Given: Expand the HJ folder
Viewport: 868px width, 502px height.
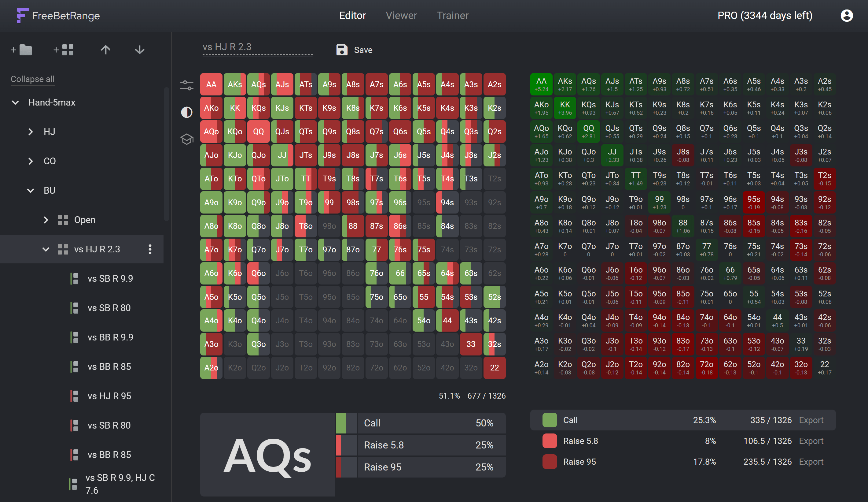Looking at the screenshot, I should pyautogui.click(x=30, y=132).
